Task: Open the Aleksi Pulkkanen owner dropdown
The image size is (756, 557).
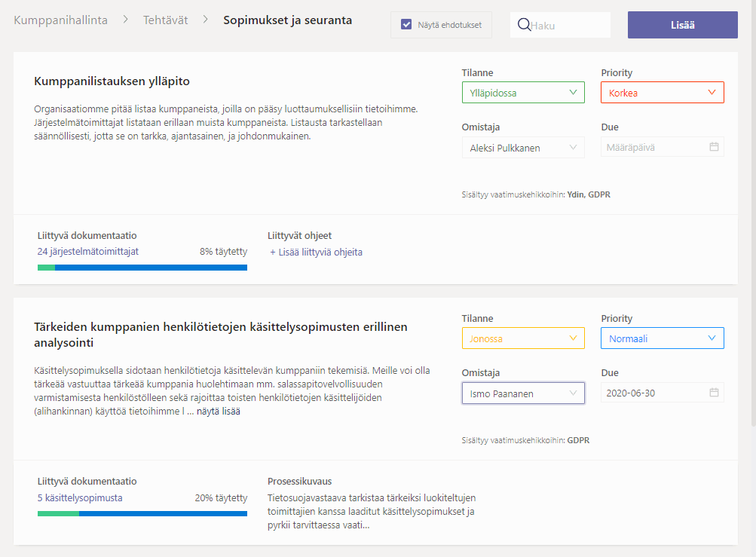Action: [523, 148]
